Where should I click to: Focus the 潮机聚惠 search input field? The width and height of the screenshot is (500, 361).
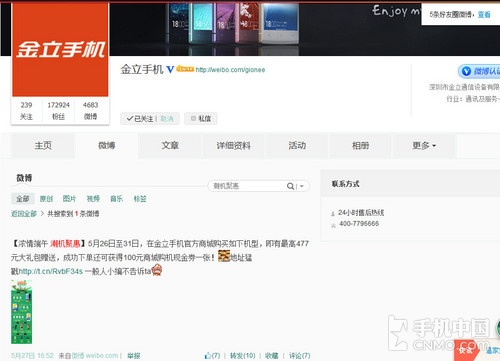click(x=247, y=186)
